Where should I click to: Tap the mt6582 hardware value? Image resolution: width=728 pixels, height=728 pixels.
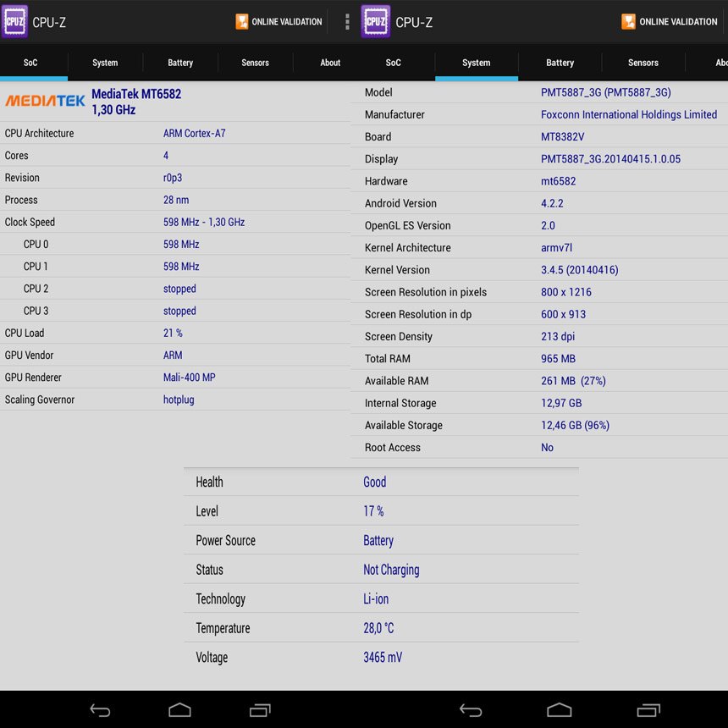pos(558,181)
